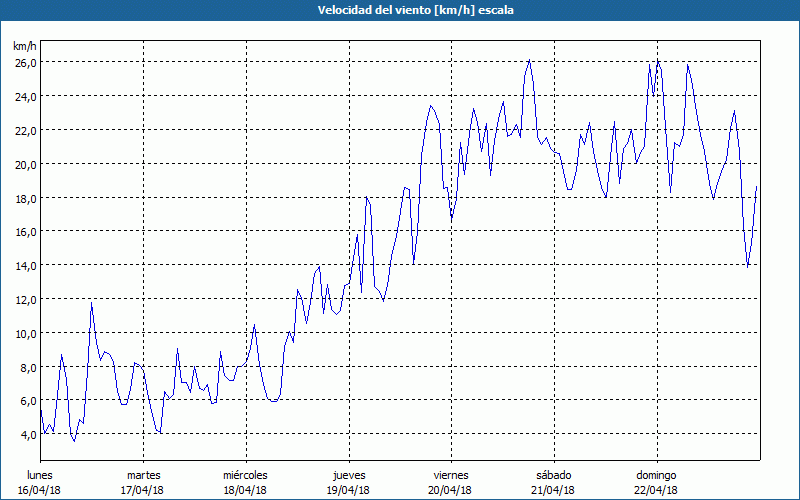Choose the "sábado" day label

(553, 474)
